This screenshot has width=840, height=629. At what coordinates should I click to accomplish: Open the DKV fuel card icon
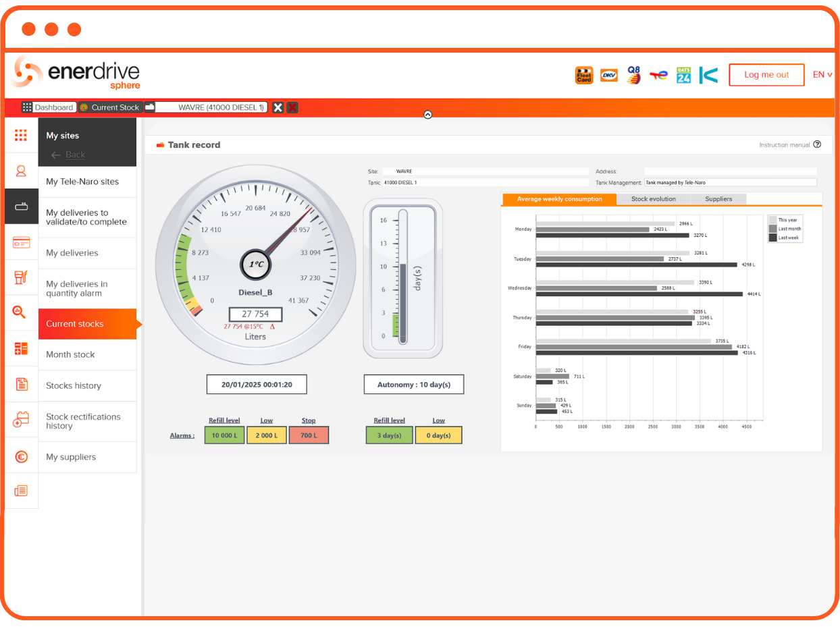(609, 76)
